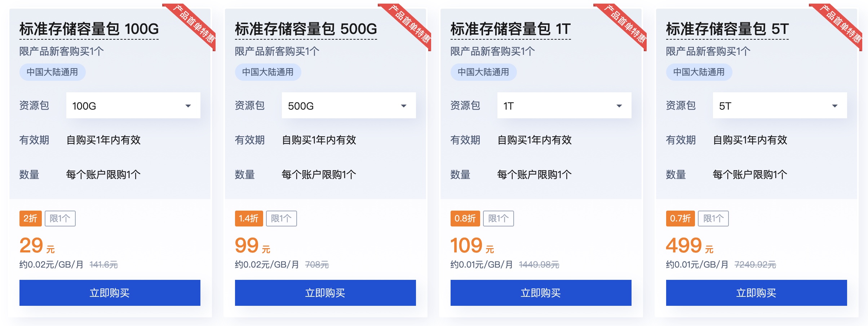
Task: Open the 1T 资源包 dropdown menu
Action: pos(564,105)
